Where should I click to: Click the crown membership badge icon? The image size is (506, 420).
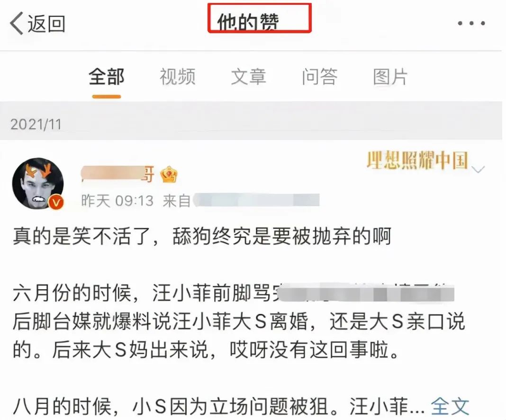tap(169, 174)
